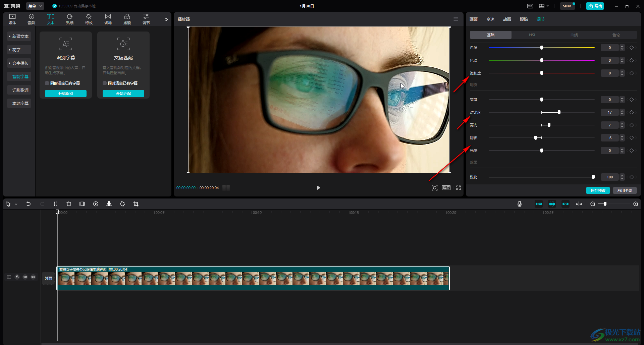Viewport: 644px width, 345px height.
Task: Click 应用全部 button
Action: [625, 190]
